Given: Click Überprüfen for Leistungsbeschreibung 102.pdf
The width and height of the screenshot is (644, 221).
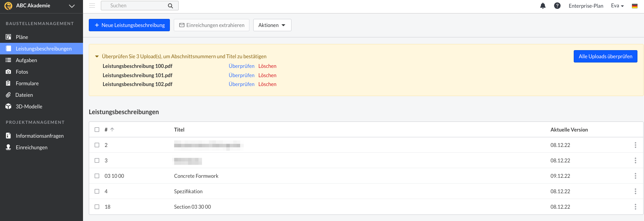Looking at the screenshot, I should click(x=242, y=84).
